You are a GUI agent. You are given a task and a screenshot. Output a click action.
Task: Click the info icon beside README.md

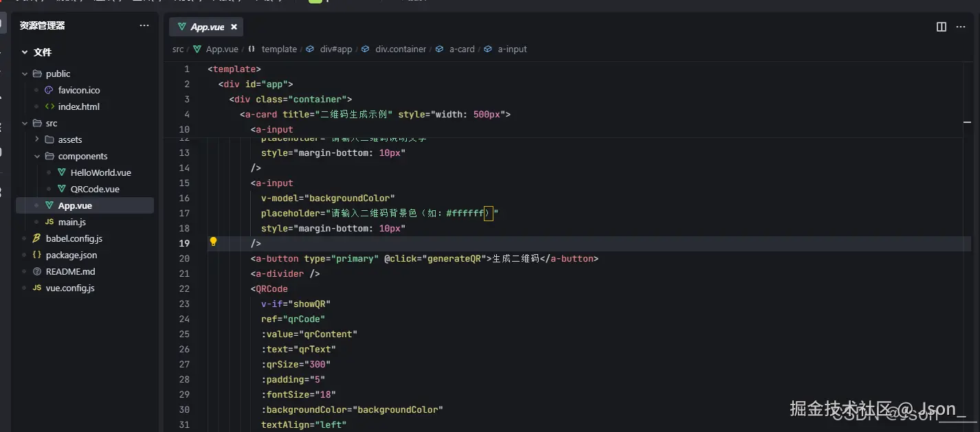tap(37, 271)
